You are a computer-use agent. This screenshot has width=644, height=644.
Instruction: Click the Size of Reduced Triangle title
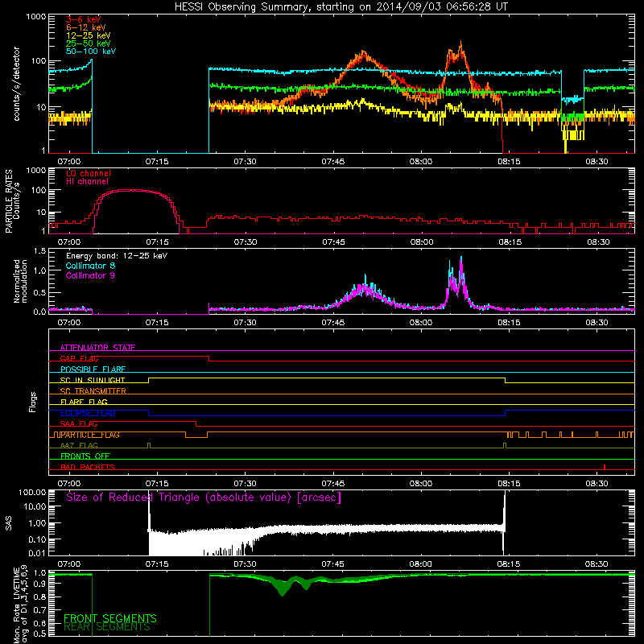click(x=204, y=497)
